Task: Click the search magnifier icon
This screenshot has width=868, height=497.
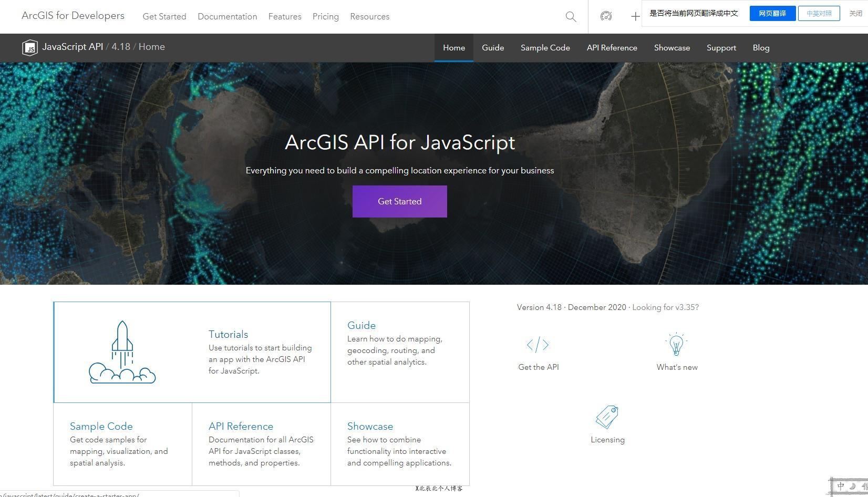Action: point(571,17)
